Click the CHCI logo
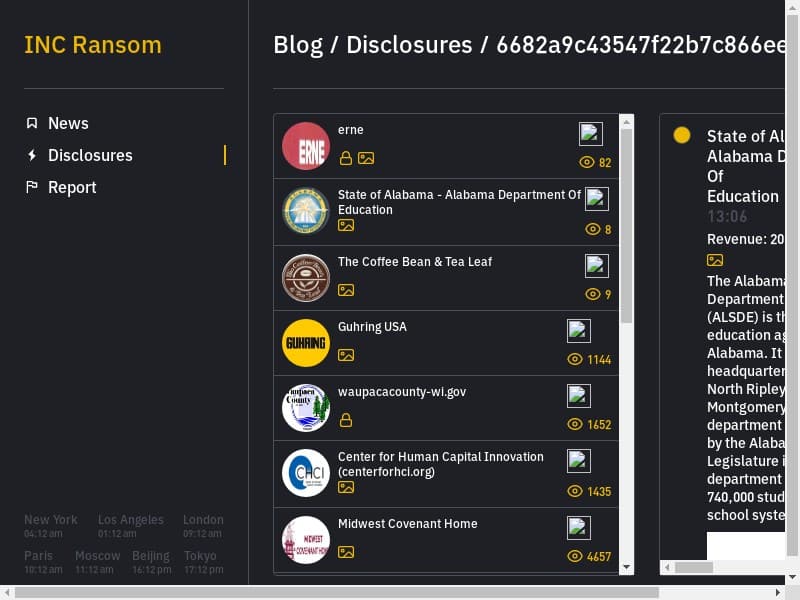800x600 pixels. coord(306,473)
